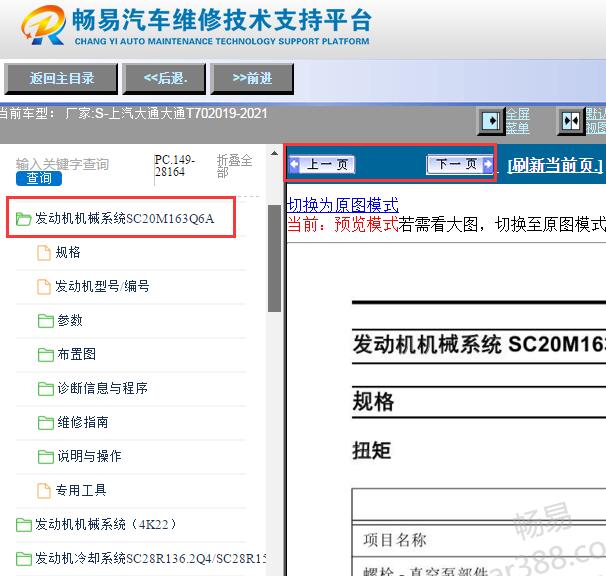Select the 参数 tree item

70,320
